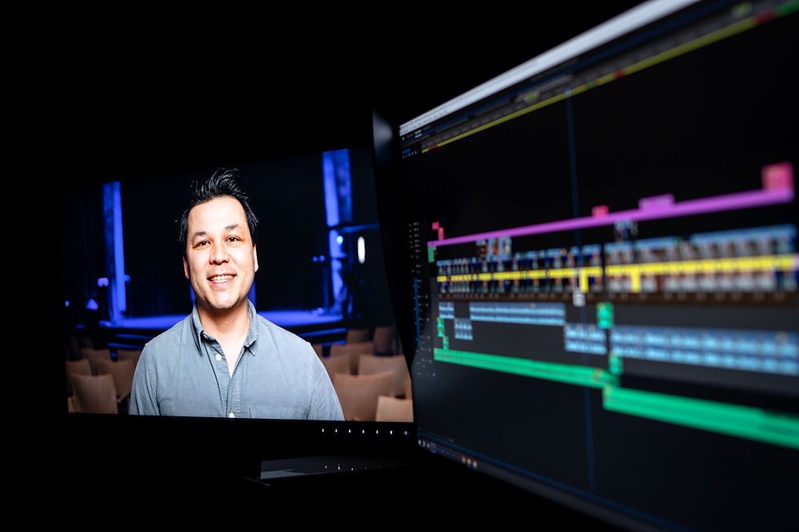Select the white clip marker under the yellow track
Viewport: 799px width, 532px height.
click(578, 297)
